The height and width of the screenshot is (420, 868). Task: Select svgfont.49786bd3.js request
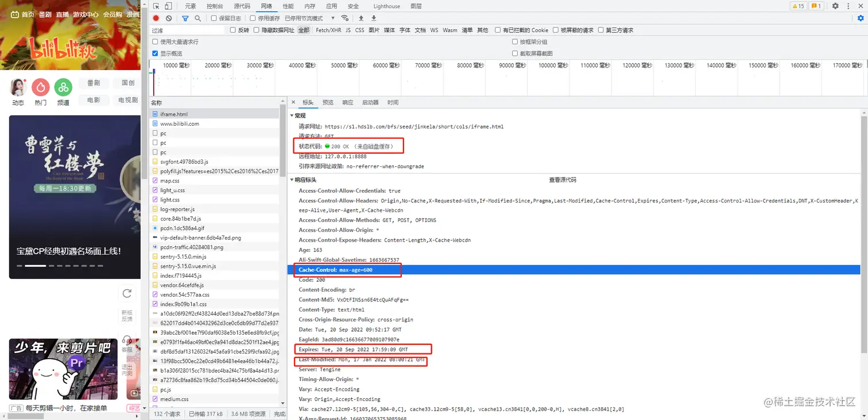point(215,162)
